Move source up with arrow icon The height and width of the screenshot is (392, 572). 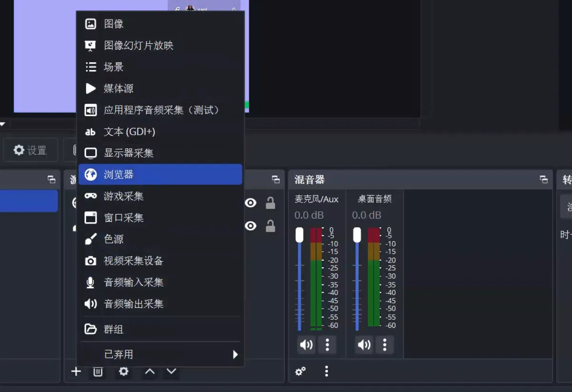click(150, 372)
